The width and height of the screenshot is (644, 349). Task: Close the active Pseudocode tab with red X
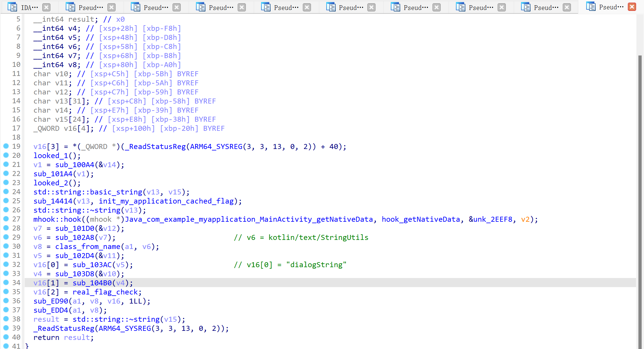point(632,7)
